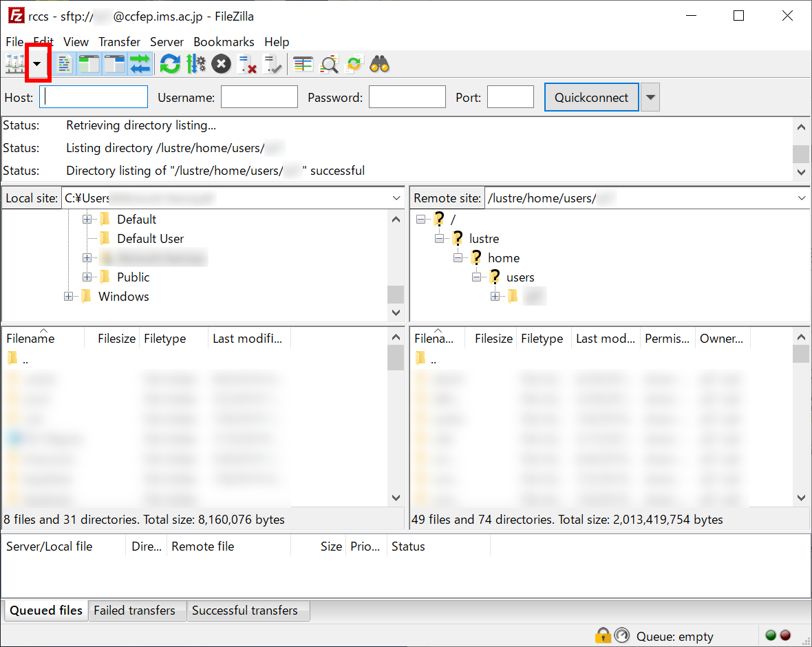Search files with the binoculars icon
The height and width of the screenshot is (647, 812).
point(380,64)
